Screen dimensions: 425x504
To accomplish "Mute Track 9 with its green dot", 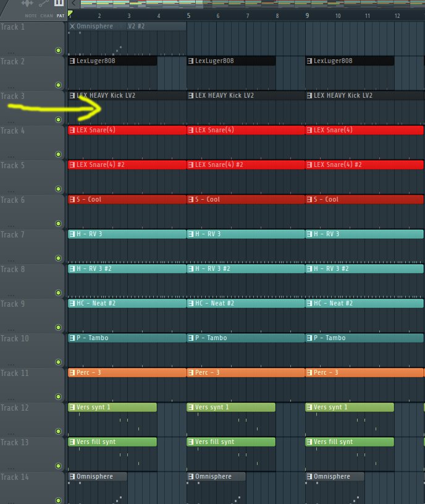I will point(58,327).
